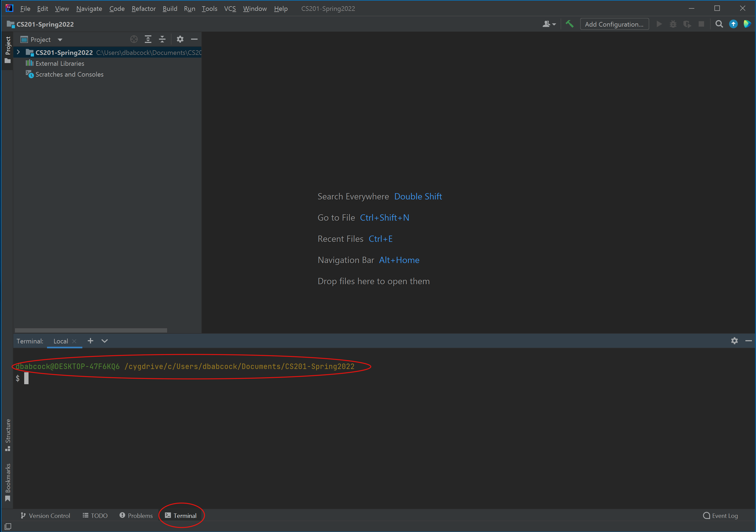This screenshot has width=756, height=532.
Task: Expand all nodes in the Project tree
Action: click(x=148, y=39)
